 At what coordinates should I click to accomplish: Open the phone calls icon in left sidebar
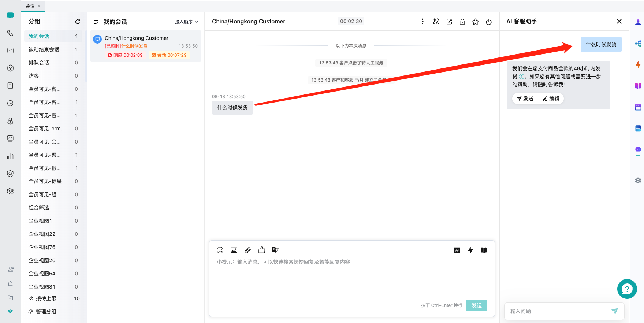(x=10, y=33)
